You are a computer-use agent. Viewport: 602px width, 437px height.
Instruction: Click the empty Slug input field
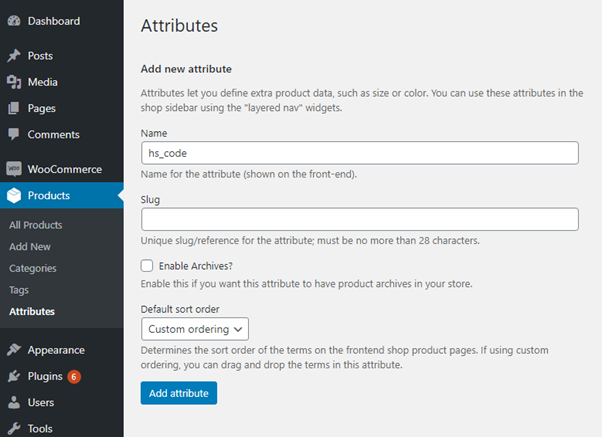359,219
